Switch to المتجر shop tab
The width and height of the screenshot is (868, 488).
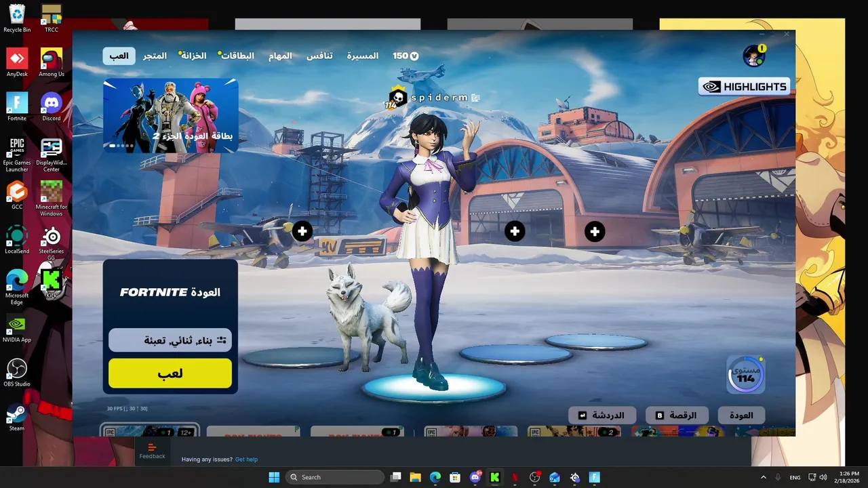[x=155, y=56]
